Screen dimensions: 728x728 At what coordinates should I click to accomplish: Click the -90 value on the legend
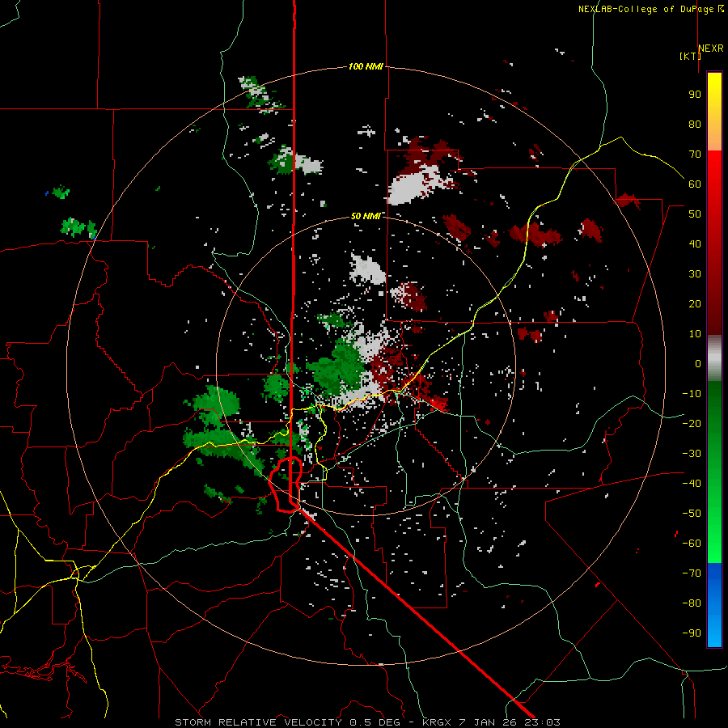pyautogui.click(x=692, y=633)
